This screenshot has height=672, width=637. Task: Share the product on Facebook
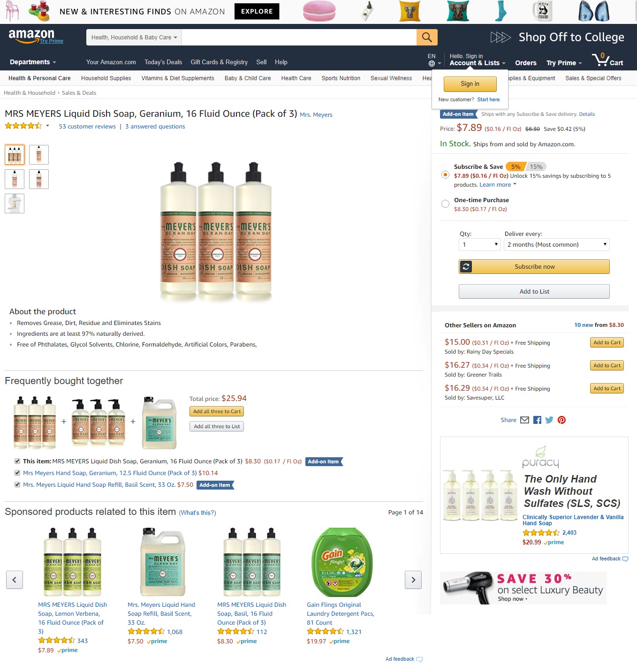[538, 420]
